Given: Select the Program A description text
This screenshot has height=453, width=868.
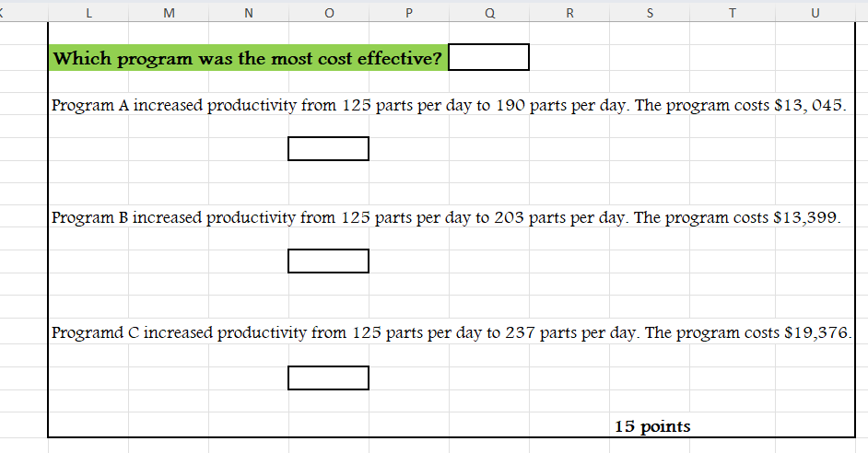Looking at the screenshot, I should point(449,105).
